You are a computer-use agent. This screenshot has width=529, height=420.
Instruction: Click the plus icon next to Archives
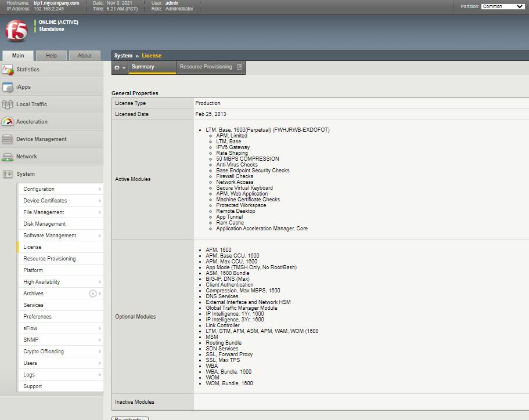tap(92, 293)
